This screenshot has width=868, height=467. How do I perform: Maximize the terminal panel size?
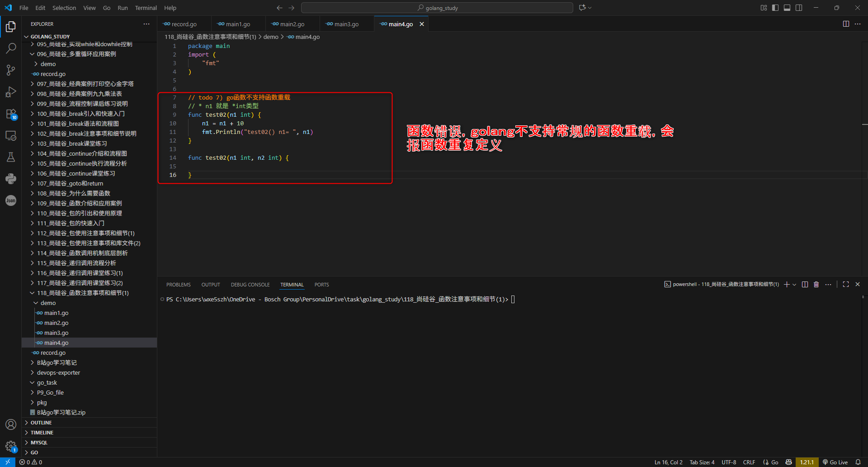[x=846, y=284]
